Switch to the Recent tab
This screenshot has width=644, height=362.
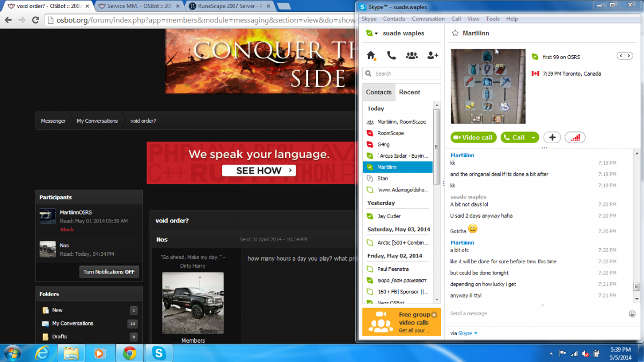[x=409, y=92]
